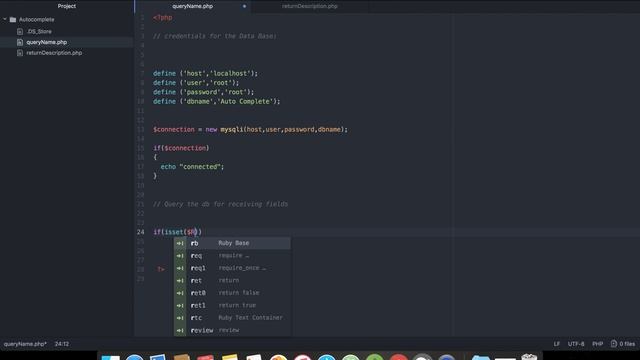
Task: Click line number 24 in the gutter
Action: point(140,232)
